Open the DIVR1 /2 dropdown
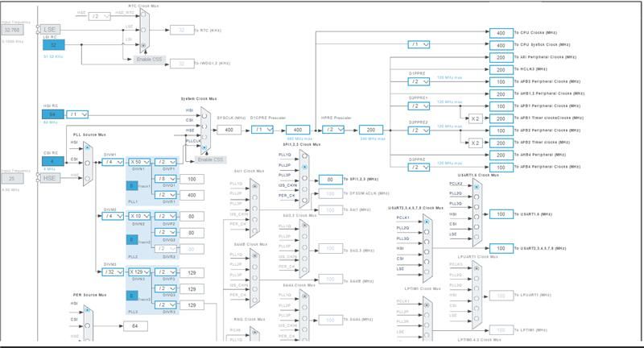644x348 pixels. click(x=166, y=195)
